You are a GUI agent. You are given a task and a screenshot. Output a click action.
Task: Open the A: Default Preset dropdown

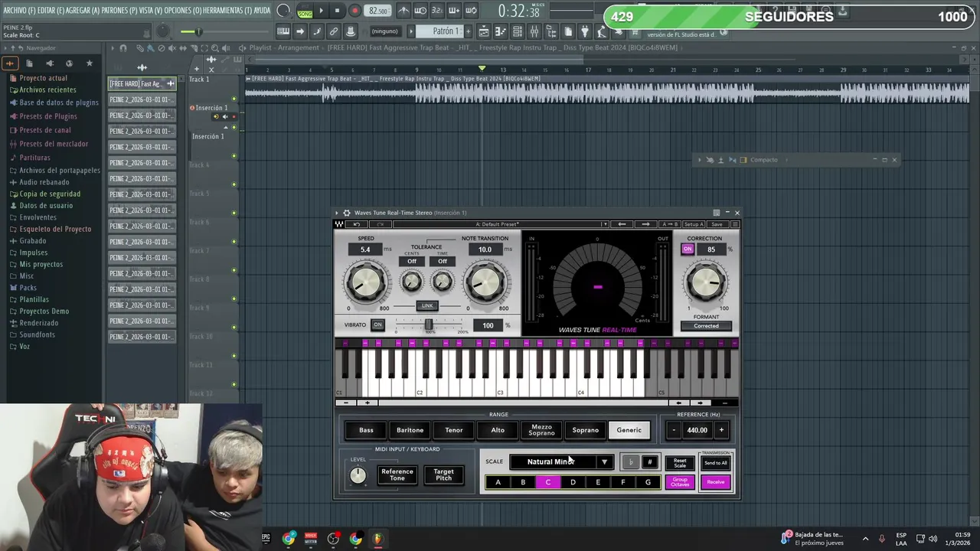pos(501,224)
